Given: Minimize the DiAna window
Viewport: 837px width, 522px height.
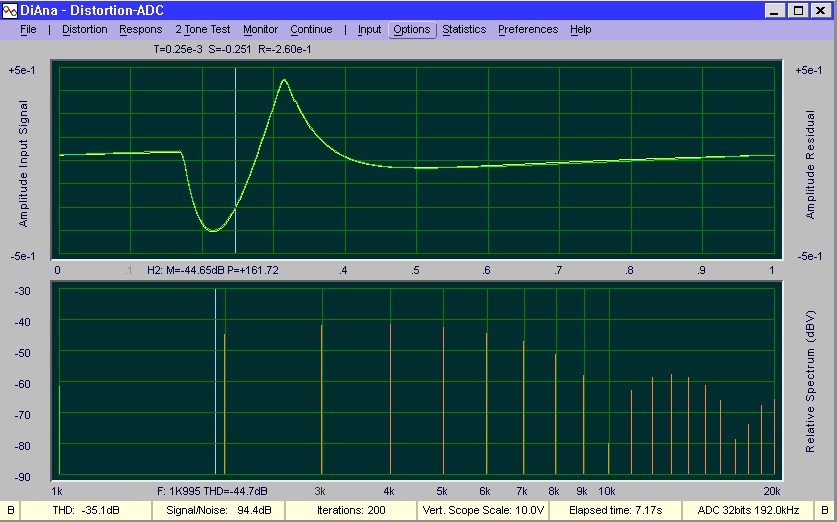Looking at the screenshot, I should pyautogui.click(x=776, y=11).
